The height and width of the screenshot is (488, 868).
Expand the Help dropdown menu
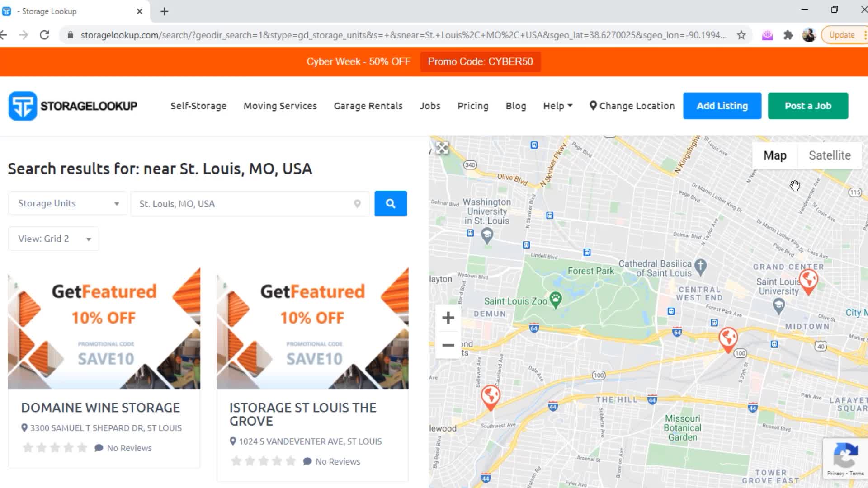[x=557, y=106]
